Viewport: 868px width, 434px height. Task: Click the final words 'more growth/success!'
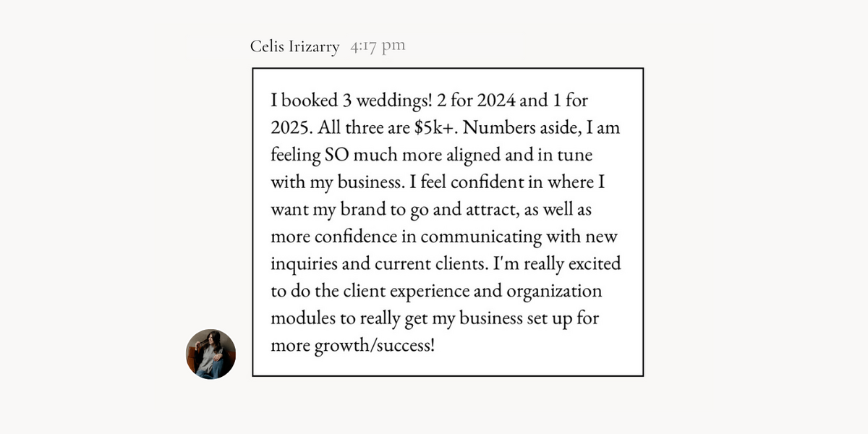pyautogui.click(x=353, y=346)
